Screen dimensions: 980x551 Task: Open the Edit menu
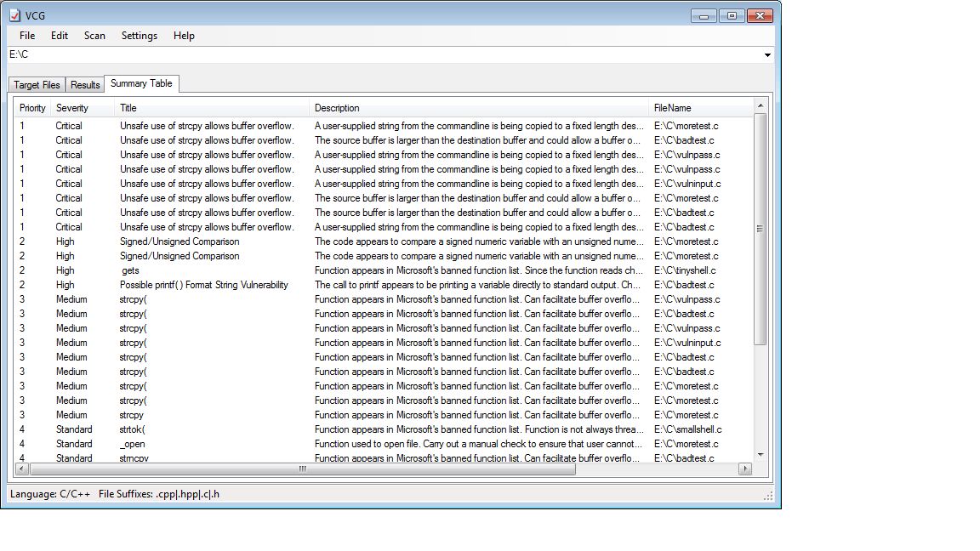pyautogui.click(x=59, y=36)
